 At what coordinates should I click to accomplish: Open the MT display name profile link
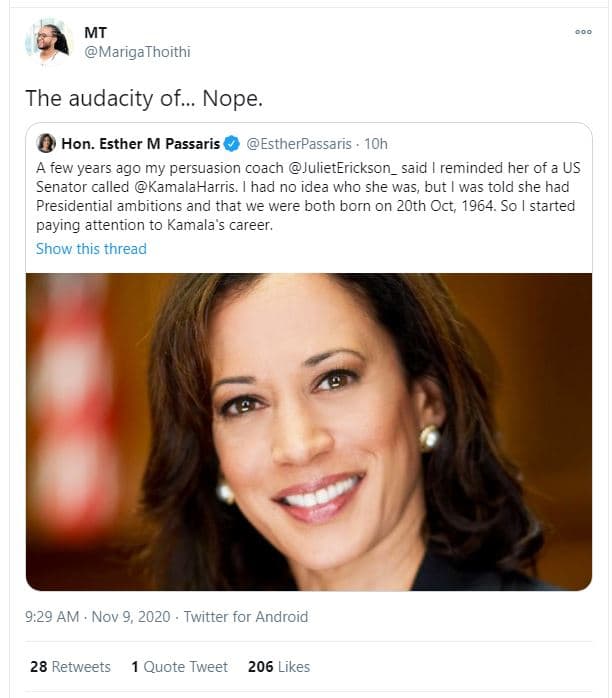point(96,32)
